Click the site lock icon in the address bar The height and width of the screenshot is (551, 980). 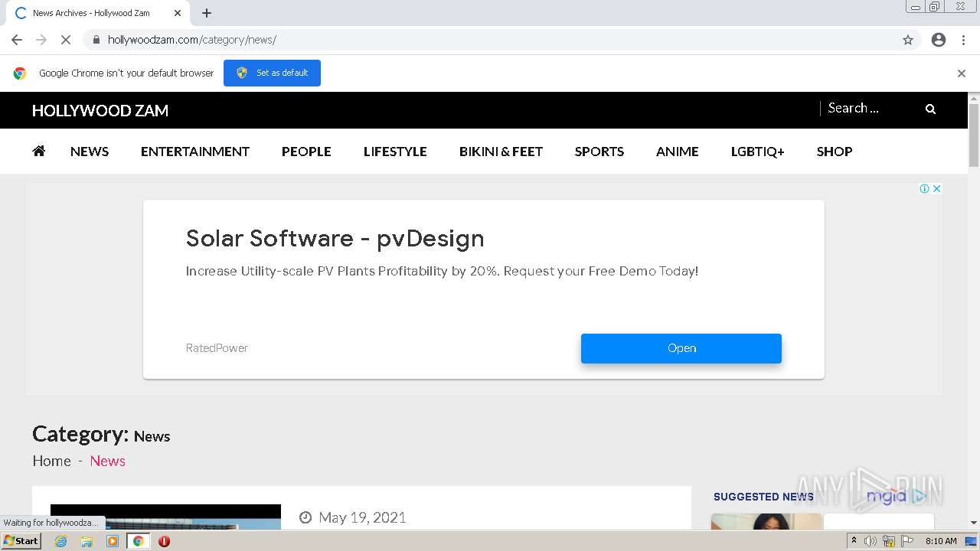coord(96,40)
